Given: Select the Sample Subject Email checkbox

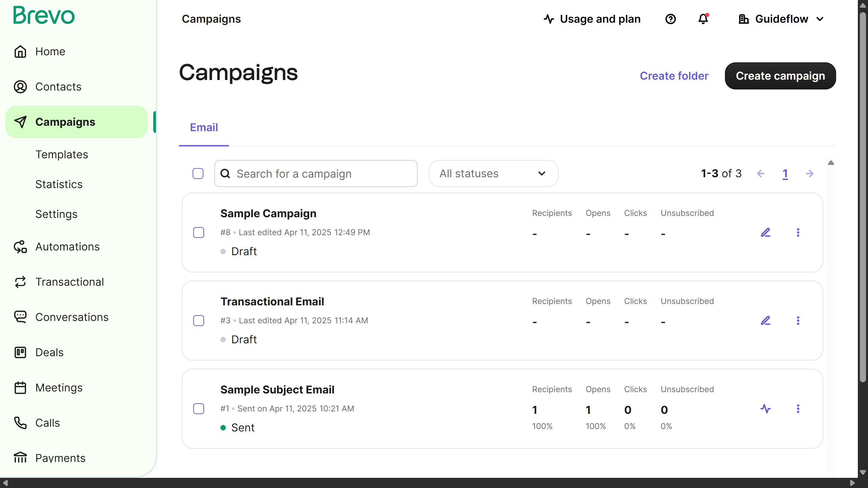Looking at the screenshot, I should [x=199, y=409].
